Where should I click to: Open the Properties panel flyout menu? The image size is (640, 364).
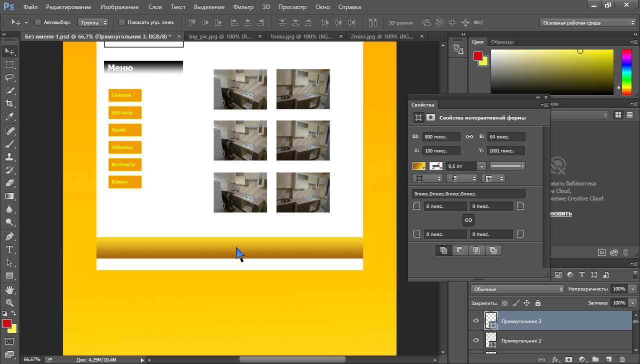[544, 105]
